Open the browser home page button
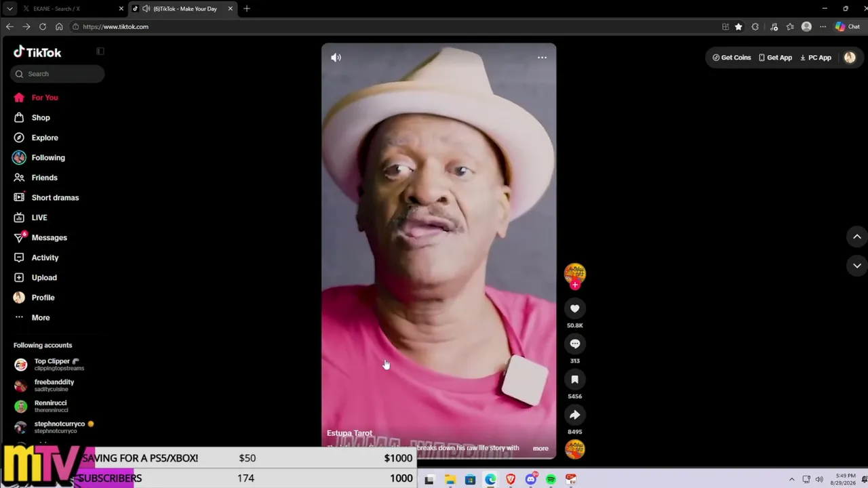The width and height of the screenshot is (868, 488). (59, 26)
